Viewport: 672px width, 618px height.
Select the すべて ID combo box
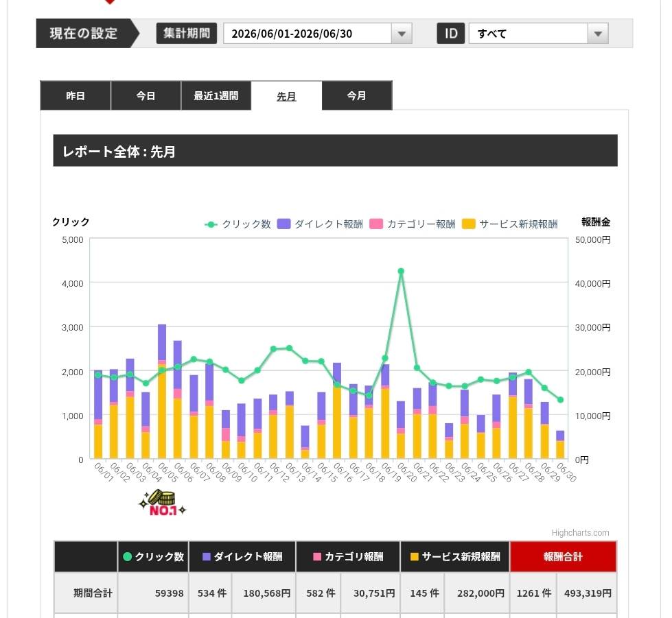539,34
